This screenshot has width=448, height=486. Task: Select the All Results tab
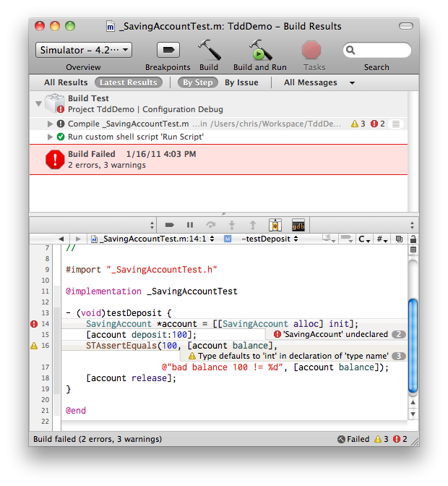pos(66,82)
